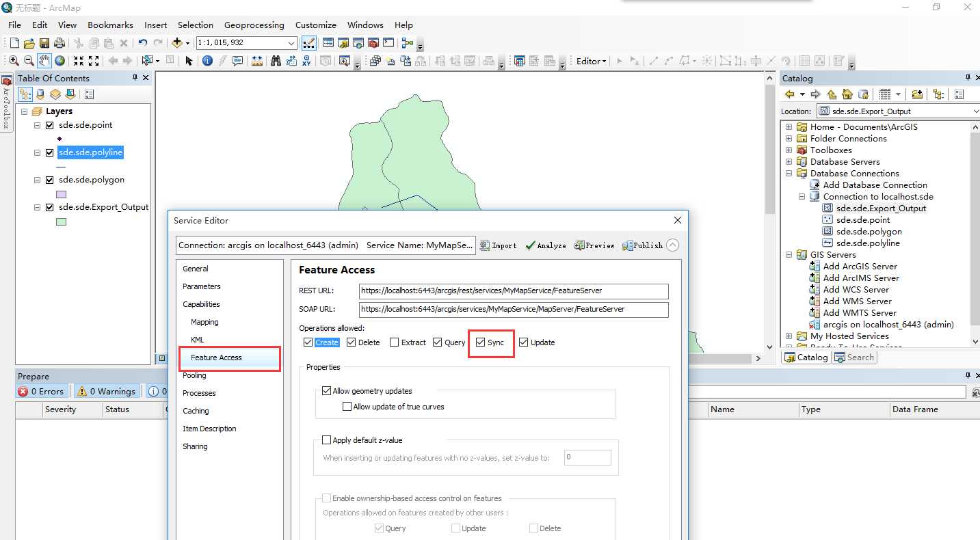
Task: Expand the Folder Connections node
Action: (789, 139)
